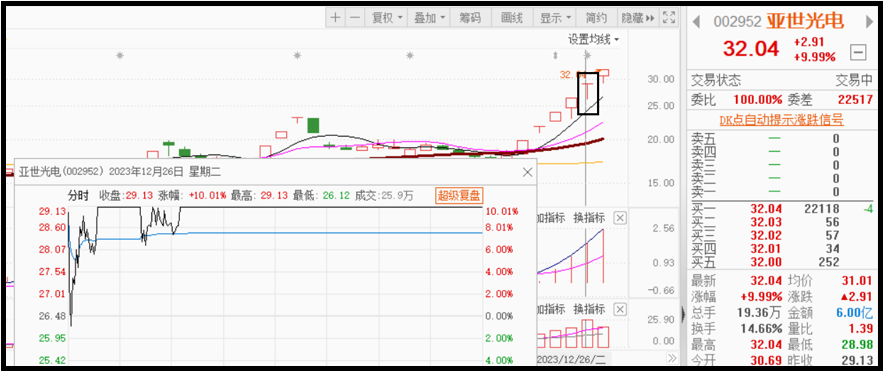Click the stock name 亚世光电 in header
The width and height of the screenshot is (883, 371).
[x=805, y=21]
